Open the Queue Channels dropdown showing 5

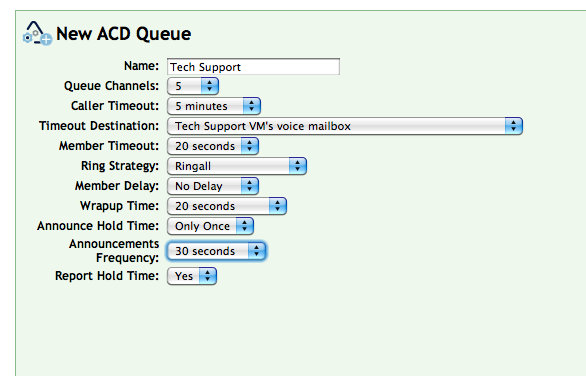coord(193,86)
